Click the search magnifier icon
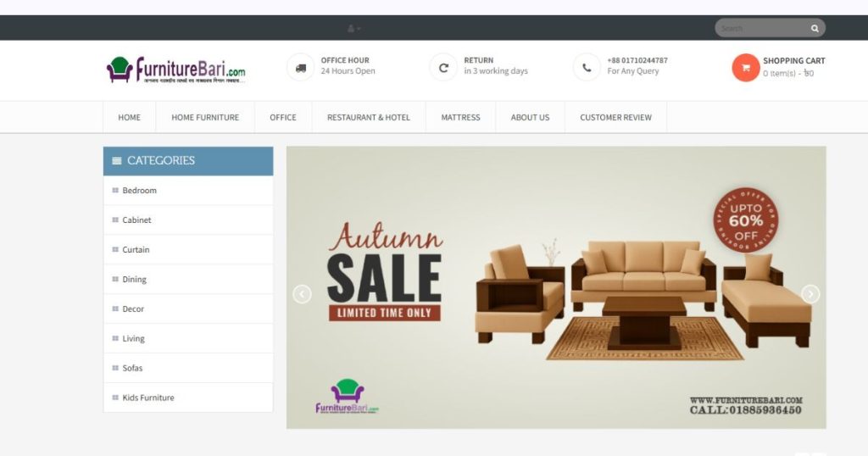The height and width of the screenshot is (456, 868). point(815,28)
